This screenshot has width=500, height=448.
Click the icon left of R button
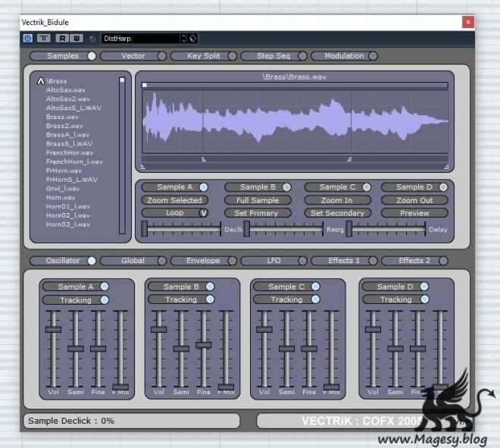click(44, 38)
